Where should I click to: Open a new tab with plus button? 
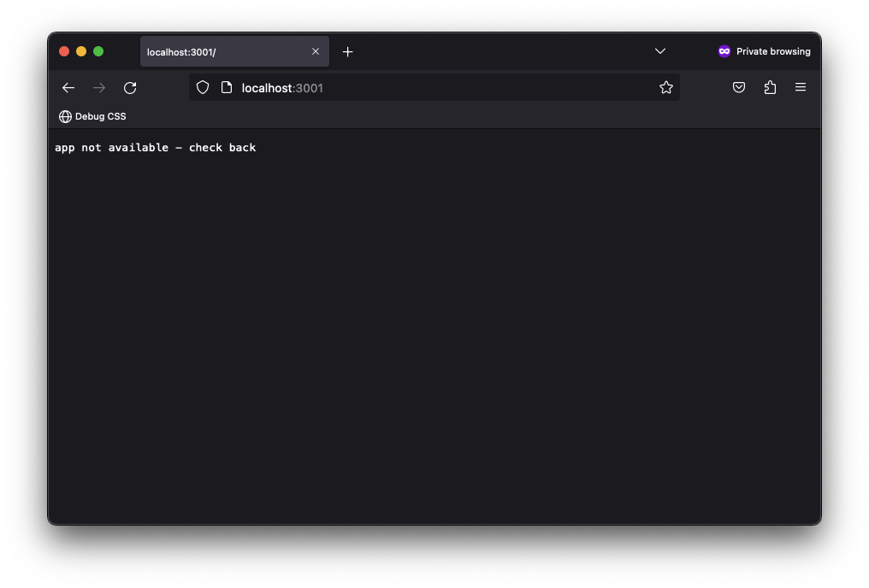coord(347,52)
